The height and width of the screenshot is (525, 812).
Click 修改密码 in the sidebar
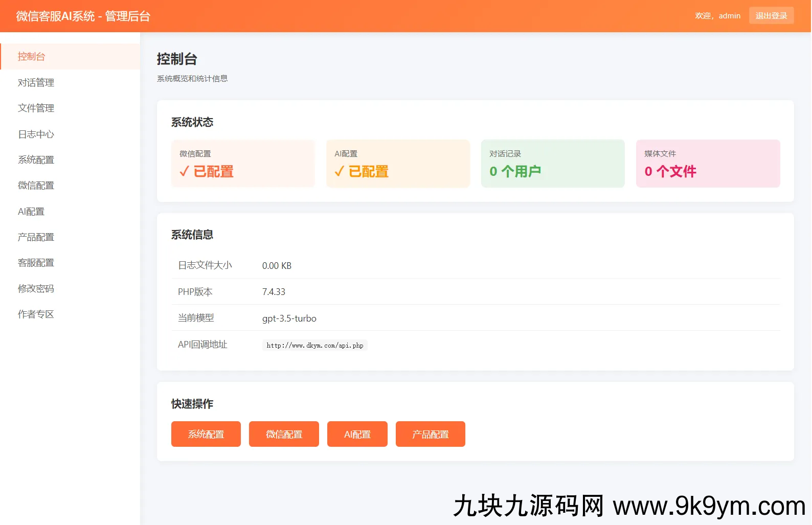point(36,288)
